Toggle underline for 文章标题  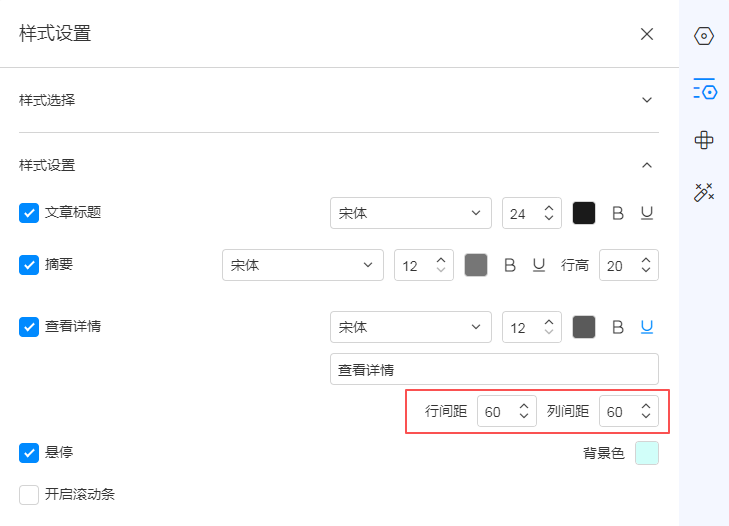647,213
